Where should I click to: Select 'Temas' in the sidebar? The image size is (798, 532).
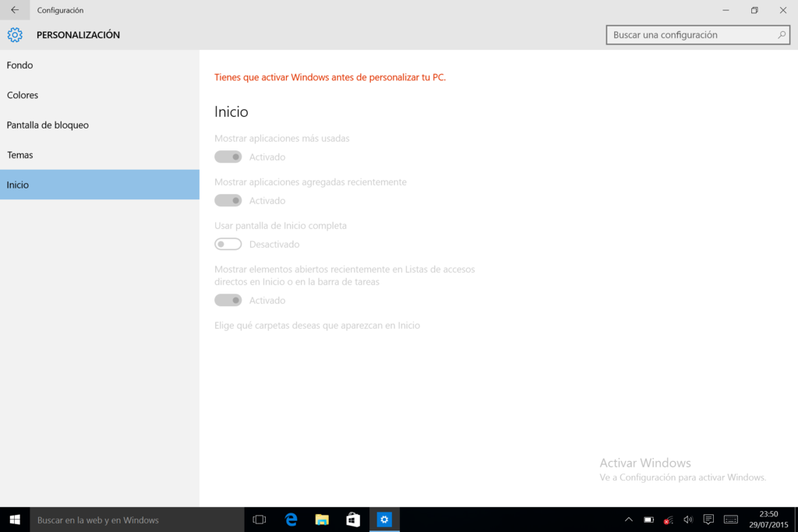coord(20,154)
